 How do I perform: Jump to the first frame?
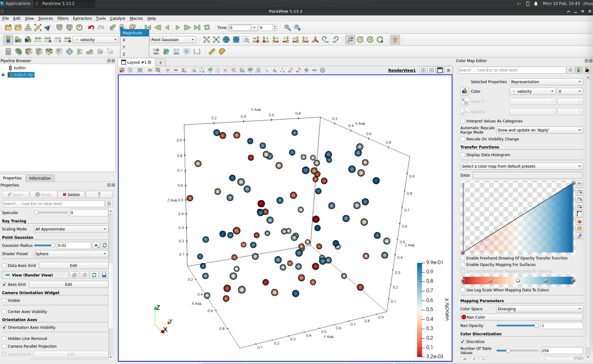point(148,27)
